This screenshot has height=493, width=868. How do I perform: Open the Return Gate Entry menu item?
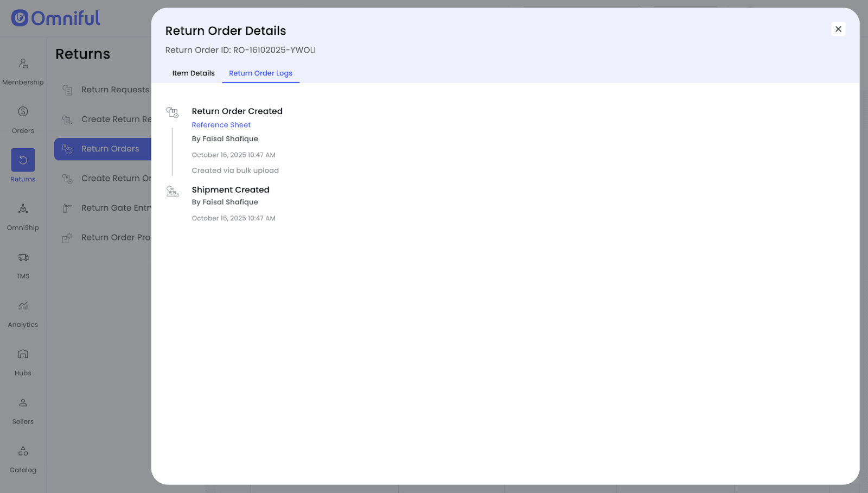click(x=115, y=208)
